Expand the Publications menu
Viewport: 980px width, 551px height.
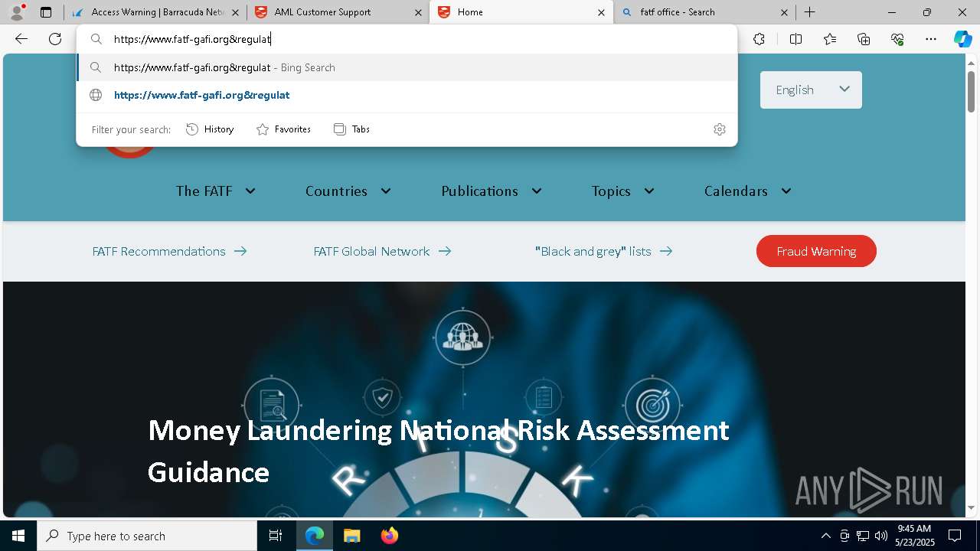[492, 191]
